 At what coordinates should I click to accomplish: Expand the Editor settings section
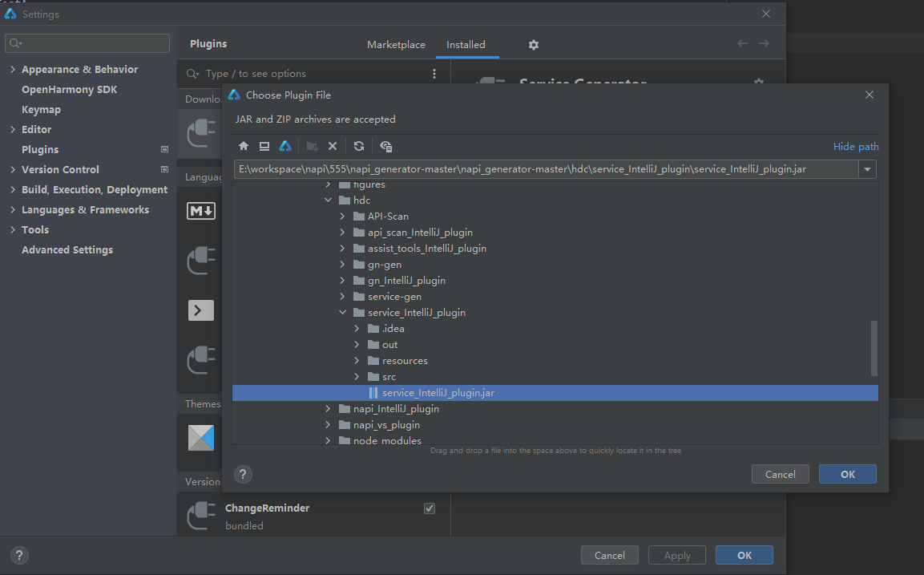[x=13, y=130]
